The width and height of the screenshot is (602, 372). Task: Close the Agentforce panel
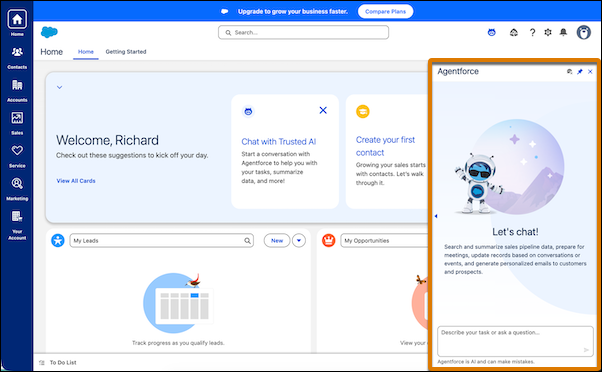click(590, 71)
